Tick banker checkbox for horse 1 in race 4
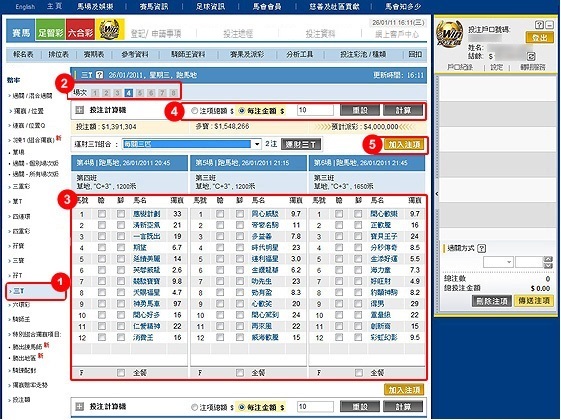Viewport: 561px width, 420px height. [x=102, y=214]
